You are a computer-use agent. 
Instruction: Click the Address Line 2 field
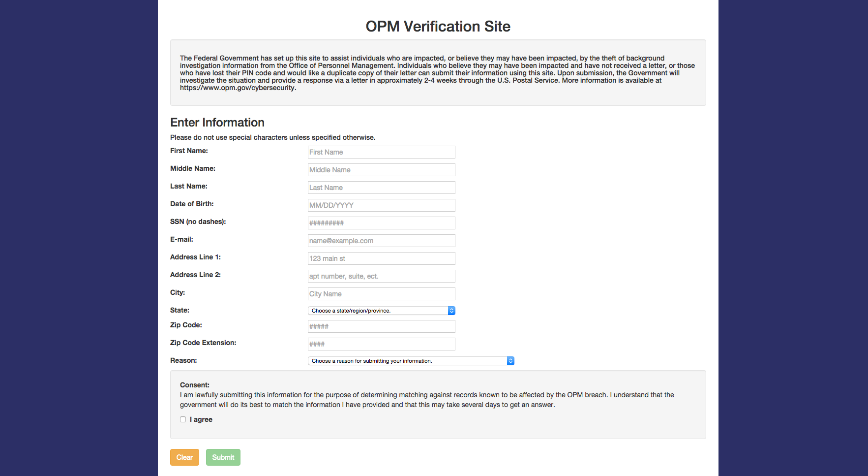tap(381, 276)
